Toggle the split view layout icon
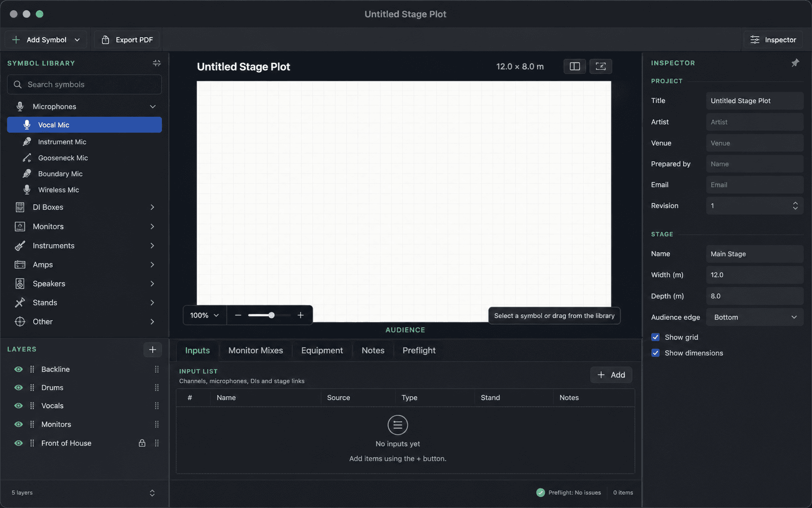Image resolution: width=812 pixels, height=508 pixels. pos(574,66)
